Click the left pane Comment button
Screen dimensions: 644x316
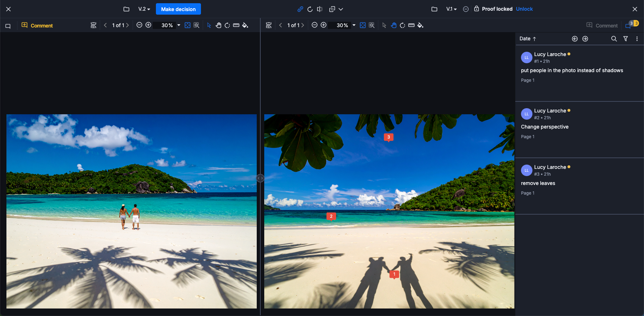[37, 25]
